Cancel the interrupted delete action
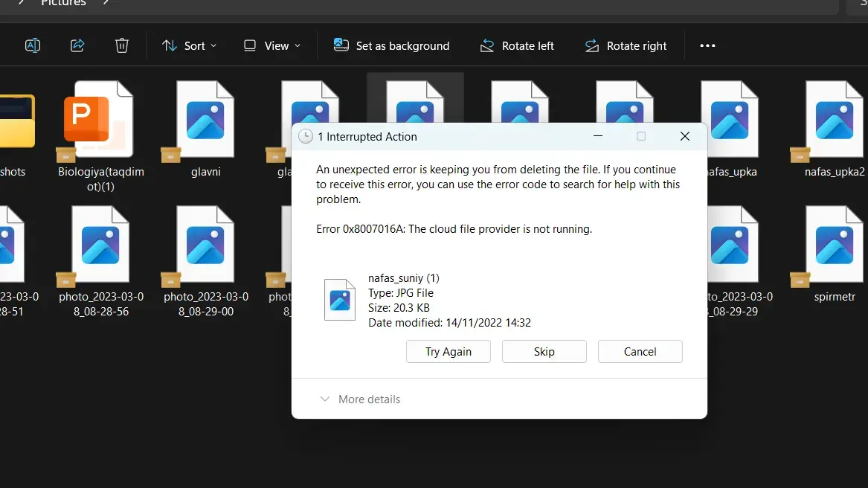Viewport: 868px width, 488px height. coord(640,352)
